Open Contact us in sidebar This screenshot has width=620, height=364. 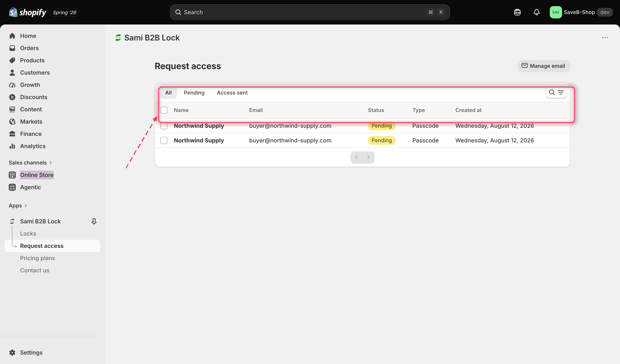click(35, 271)
